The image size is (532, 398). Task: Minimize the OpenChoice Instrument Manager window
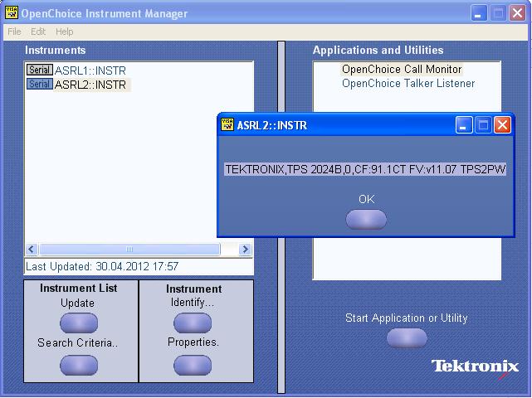[479, 13]
